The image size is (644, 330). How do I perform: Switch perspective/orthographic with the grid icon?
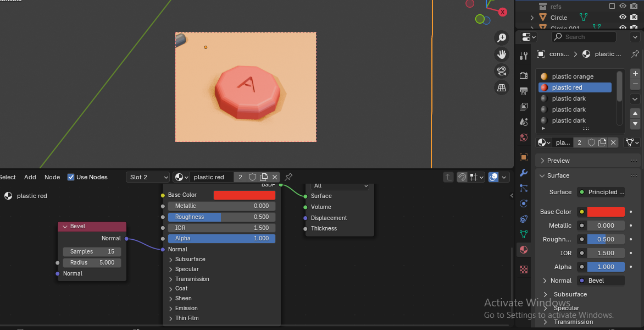502,87
